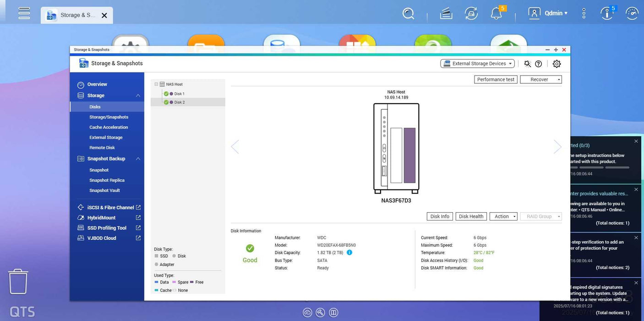Open the Action dropdown

point(503,216)
